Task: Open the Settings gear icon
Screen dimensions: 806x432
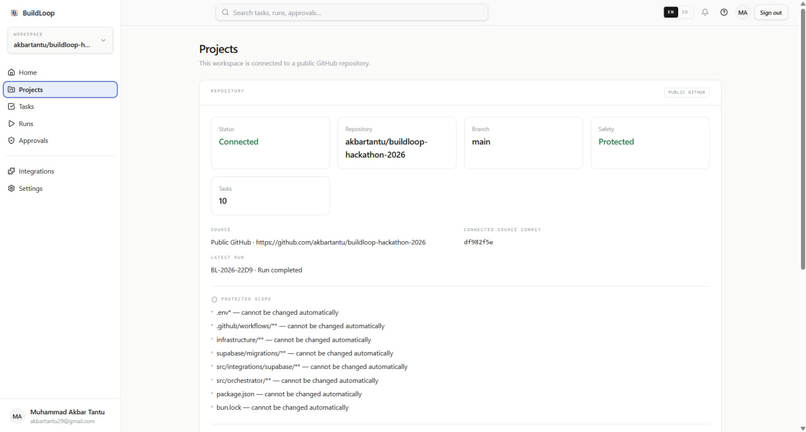Action: (11, 188)
